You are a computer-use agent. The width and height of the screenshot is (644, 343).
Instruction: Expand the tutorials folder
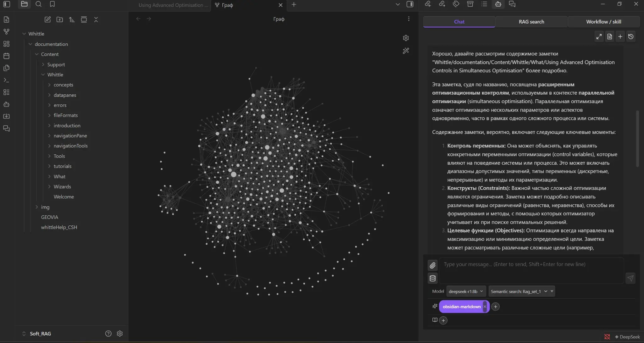[x=49, y=166]
